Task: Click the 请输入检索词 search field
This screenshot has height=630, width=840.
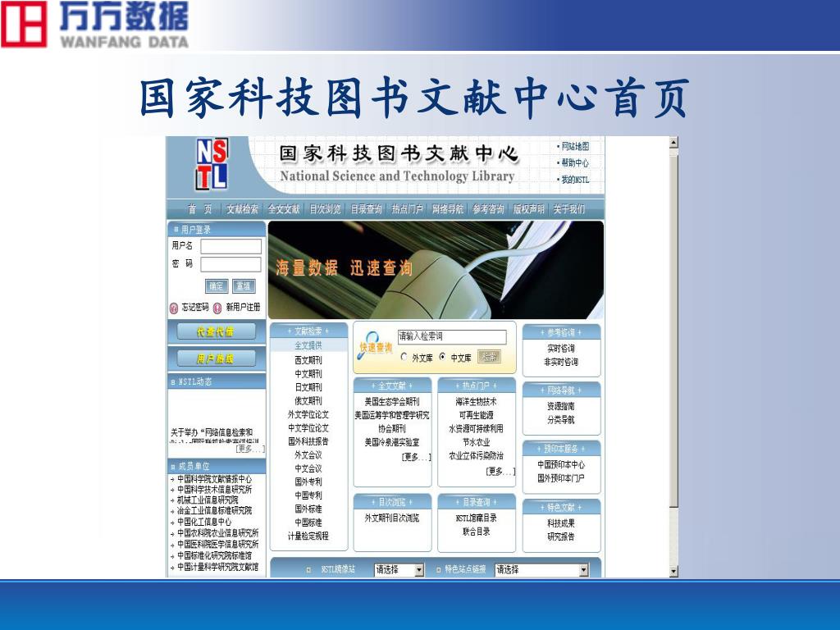Action: click(452, 336)
